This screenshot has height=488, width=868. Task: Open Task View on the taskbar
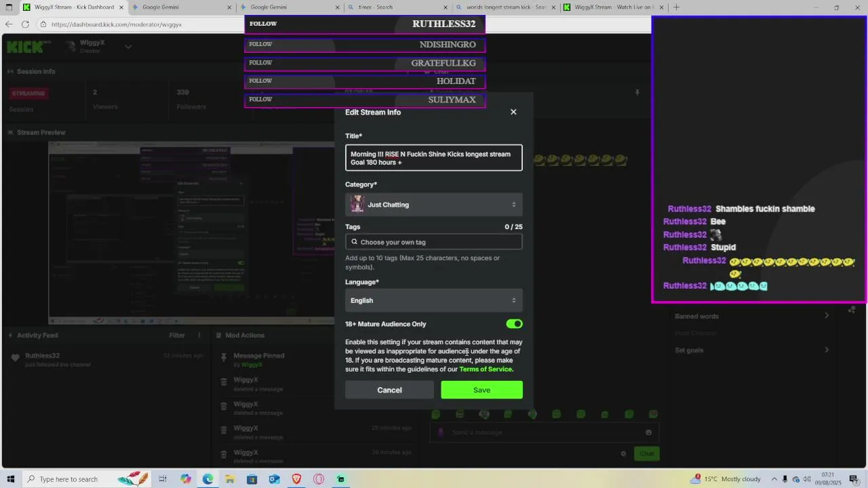coord(163,479)
